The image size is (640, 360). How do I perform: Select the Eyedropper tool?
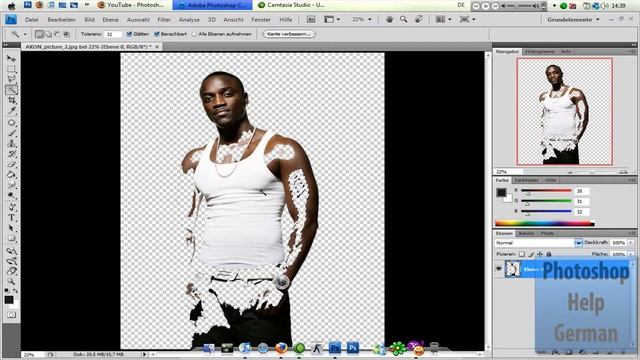tap(11, 111)
